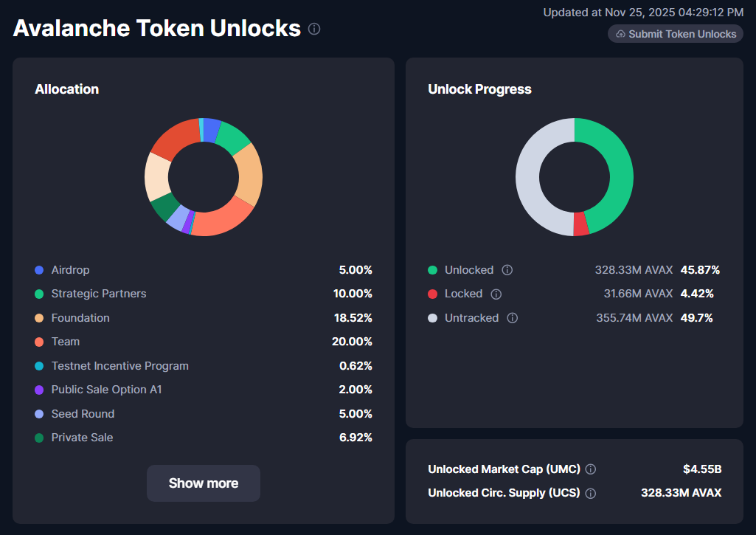The image size is (756, 535).
Task: Expand allocation list with Show more
Action: click(x=204, y=483)
